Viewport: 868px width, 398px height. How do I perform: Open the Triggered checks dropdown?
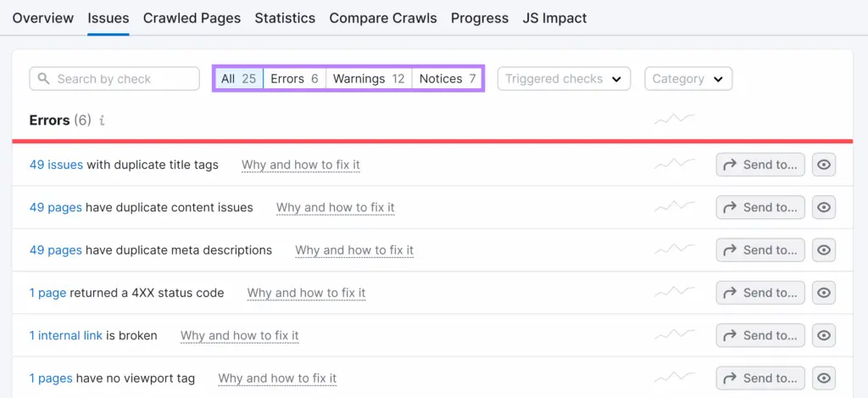point(564,79)
